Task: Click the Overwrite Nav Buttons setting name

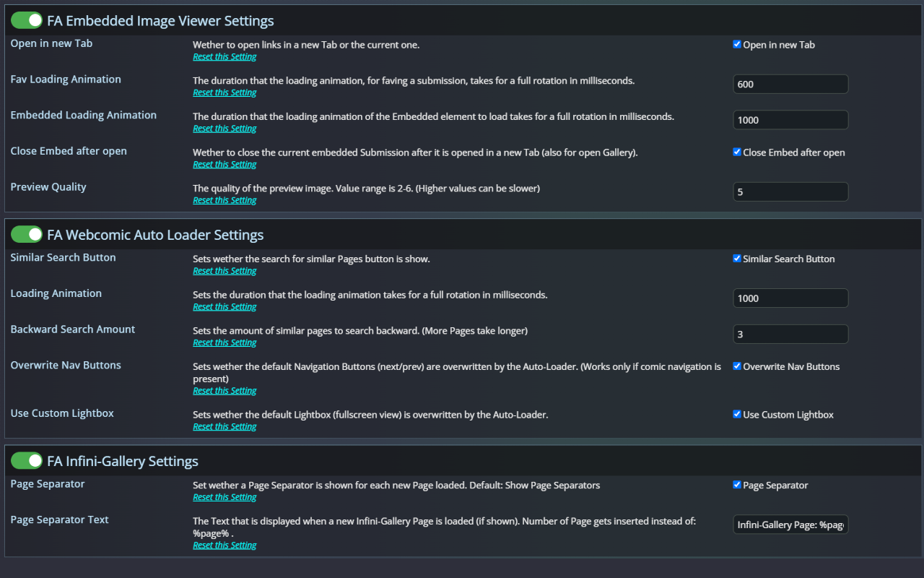Action: click(x=66, y=366)
